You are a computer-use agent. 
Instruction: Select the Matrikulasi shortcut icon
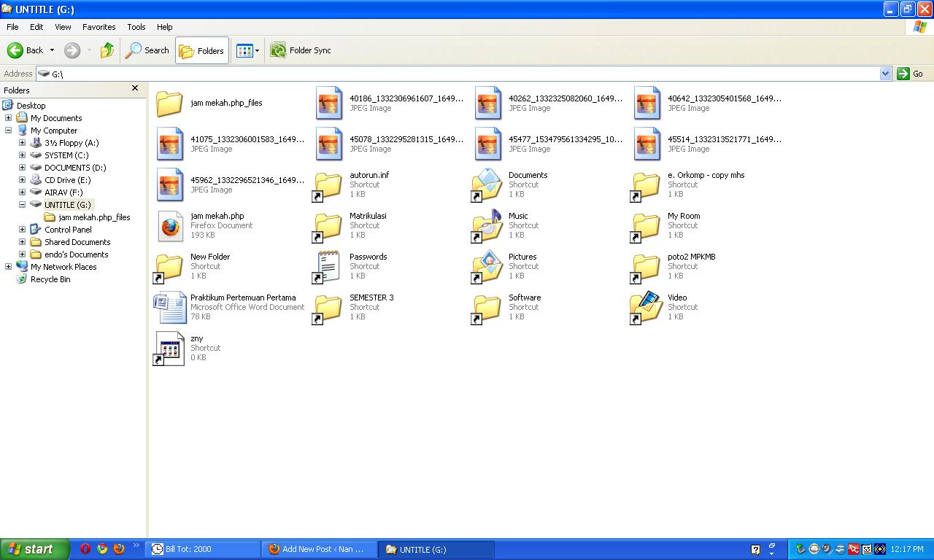[x=328, y=225]
